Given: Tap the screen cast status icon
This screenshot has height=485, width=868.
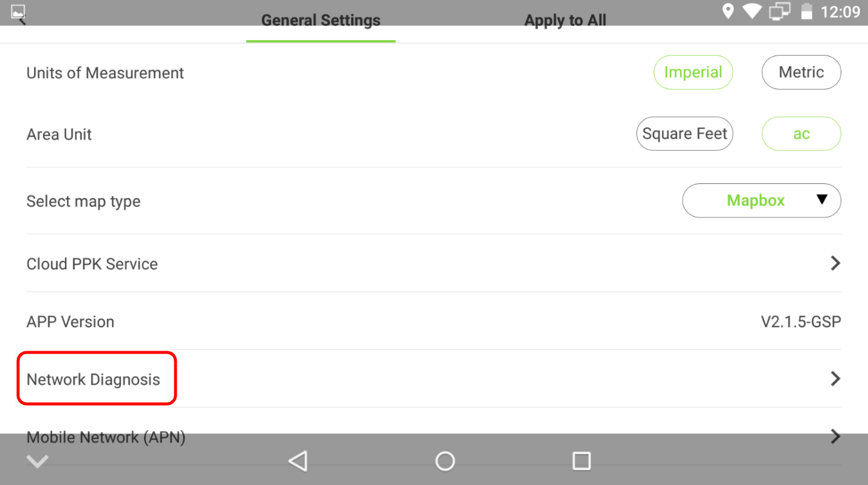Looking at the screenshot, I should [x=780, y=11].
